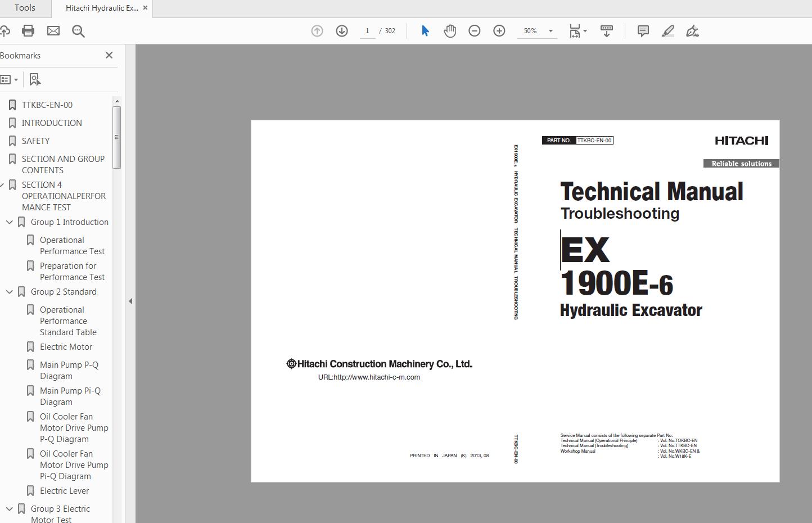Screen dimensions: 812x523
Task: Click the zoom percentage field showing 50%
Action: tap(530, 31)
